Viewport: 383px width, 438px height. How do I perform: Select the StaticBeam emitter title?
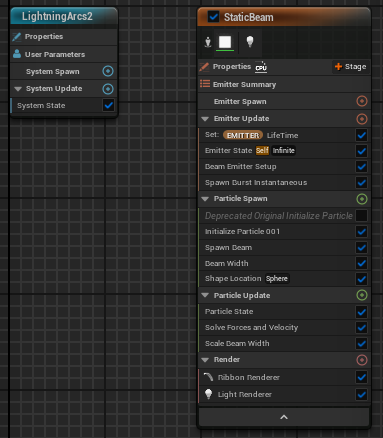point(249,17)
